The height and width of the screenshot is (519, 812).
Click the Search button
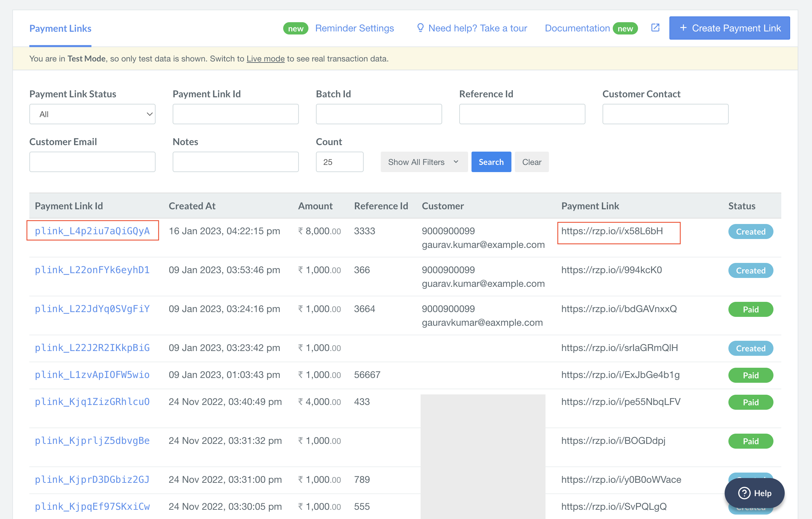click(491, 162)
